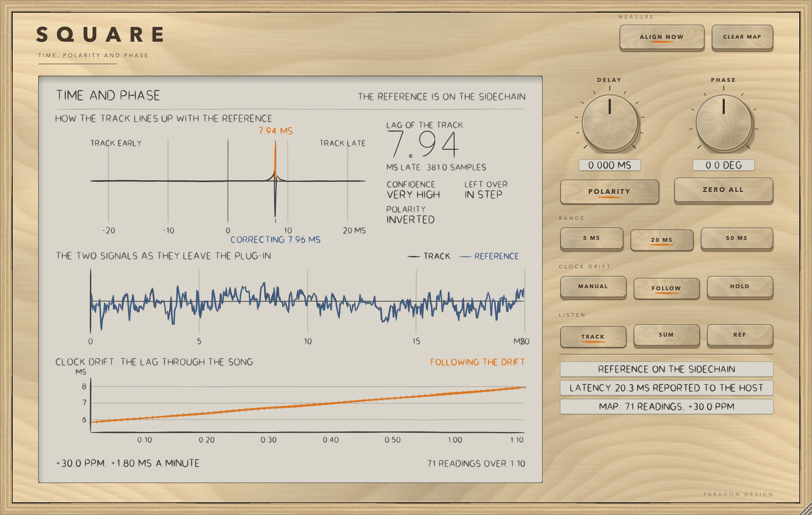The image size is (812, 515).
Task: Set range to 50 MS
Action: coord(737,238)
